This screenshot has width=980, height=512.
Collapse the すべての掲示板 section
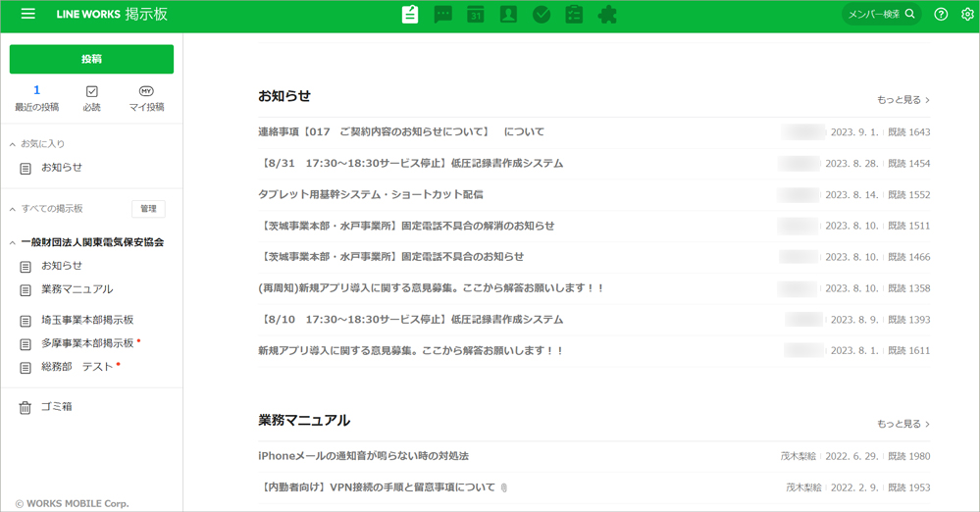click(x=13, y=209)
